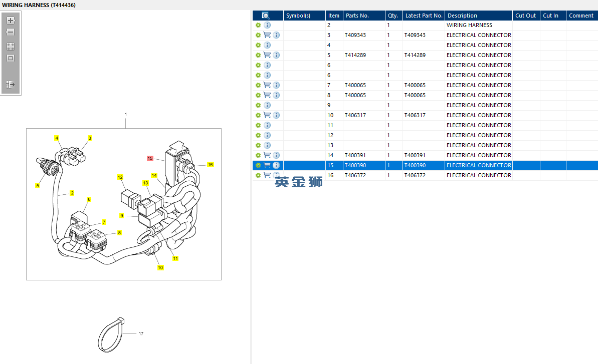Click the cable tie drawing
Viewport: 598px width, 364px height.
pos(111,334)
